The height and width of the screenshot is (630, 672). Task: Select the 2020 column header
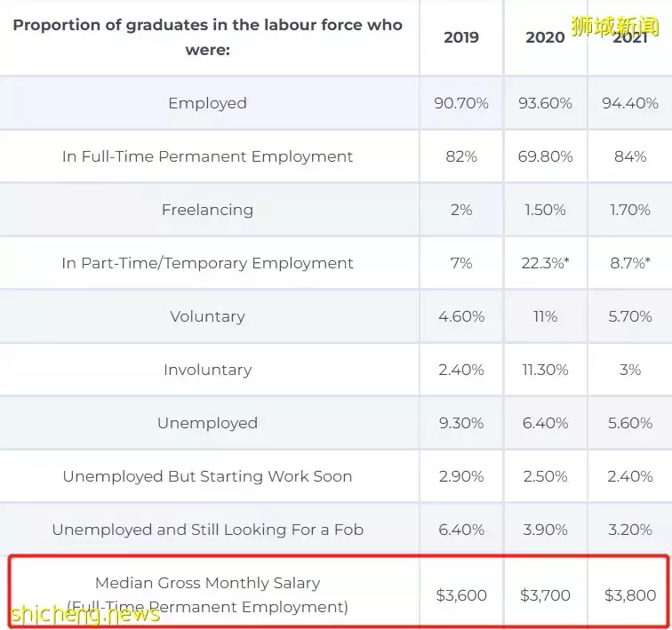pos(545,37)
